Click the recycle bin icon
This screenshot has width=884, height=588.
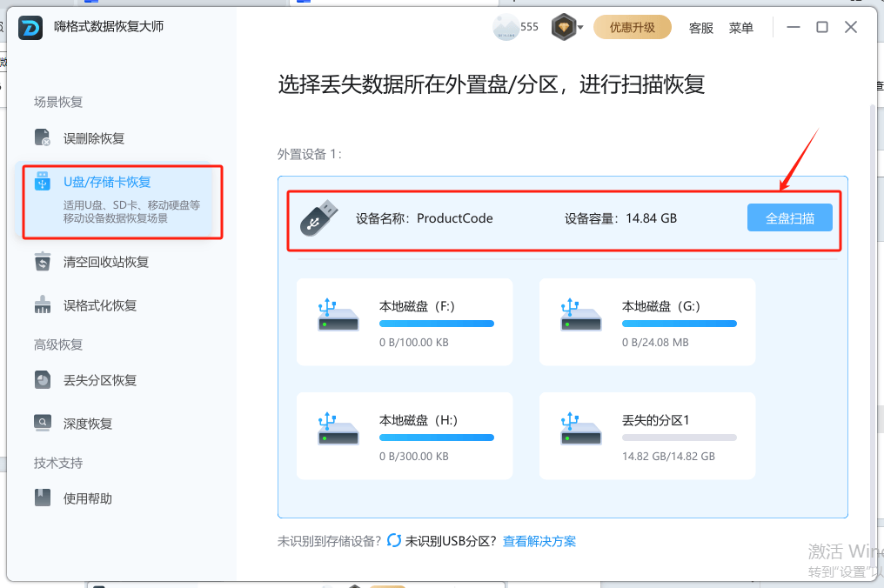point(43,262)
